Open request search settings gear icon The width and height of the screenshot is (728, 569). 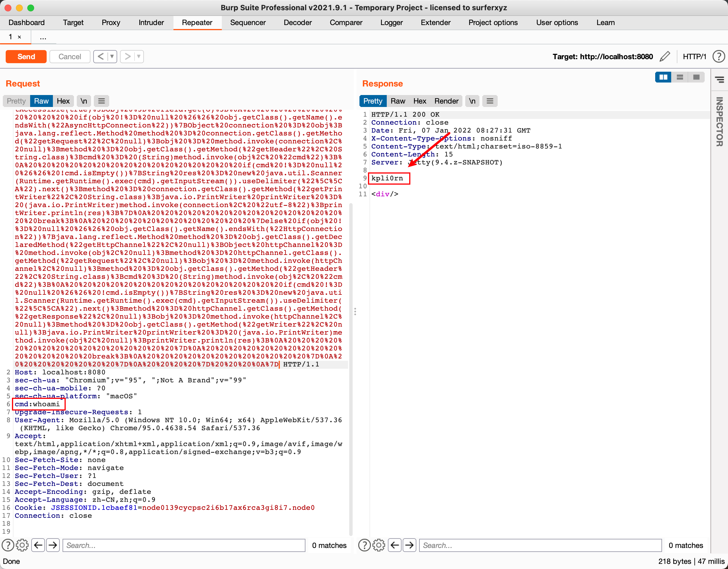(x=22, y=545)
